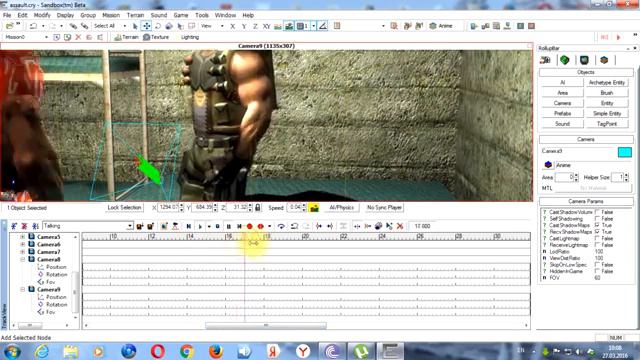Click the Pause button in Track View

pyautogui.click(x=229, y=226)
